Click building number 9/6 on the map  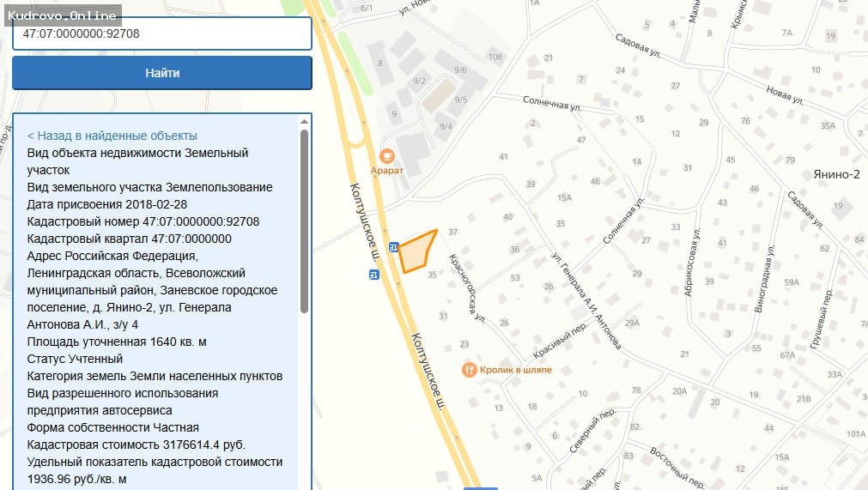[460, 70]
